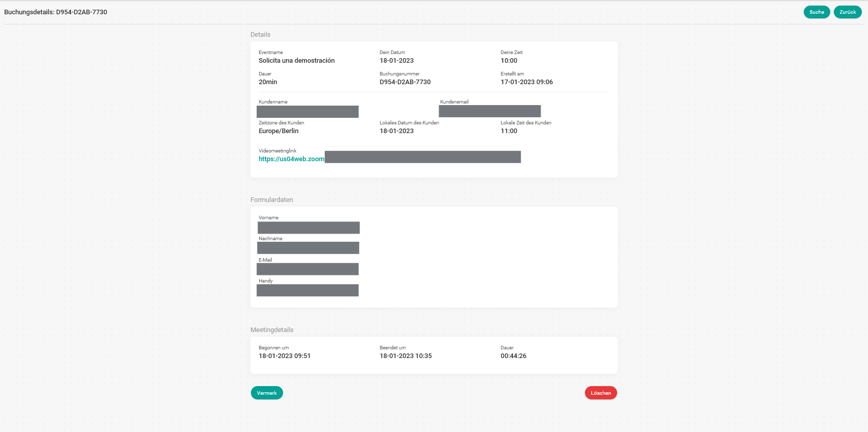This screenshot has height=432, width=868.
Task: Click the Erstellt am label
Action: pyautogui.click(x=512, y=74)
